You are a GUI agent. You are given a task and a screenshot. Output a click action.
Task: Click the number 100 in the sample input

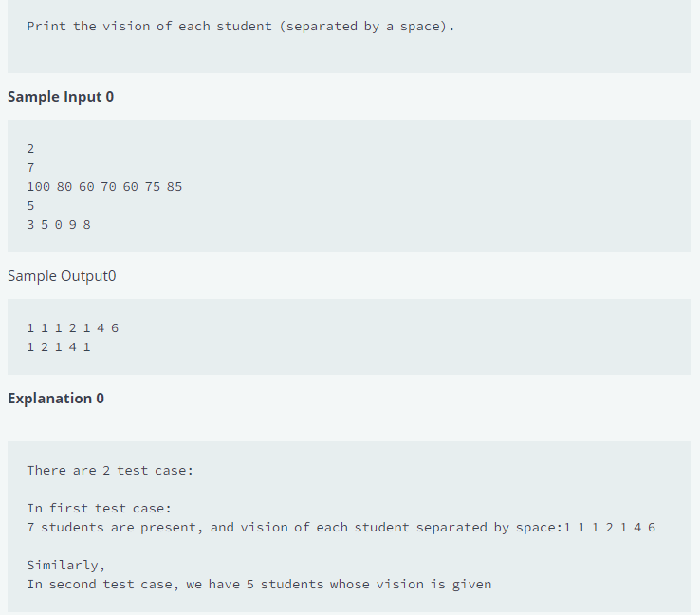click(38, 187)
